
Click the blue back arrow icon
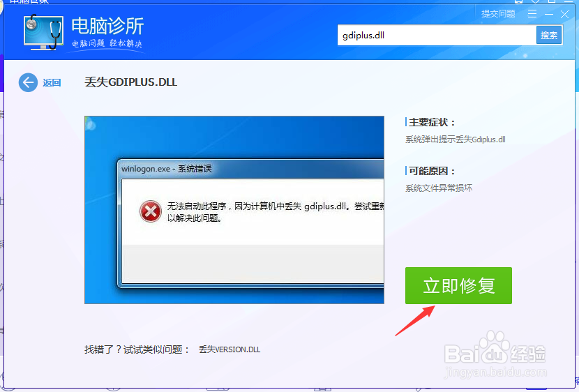[28, 82]
